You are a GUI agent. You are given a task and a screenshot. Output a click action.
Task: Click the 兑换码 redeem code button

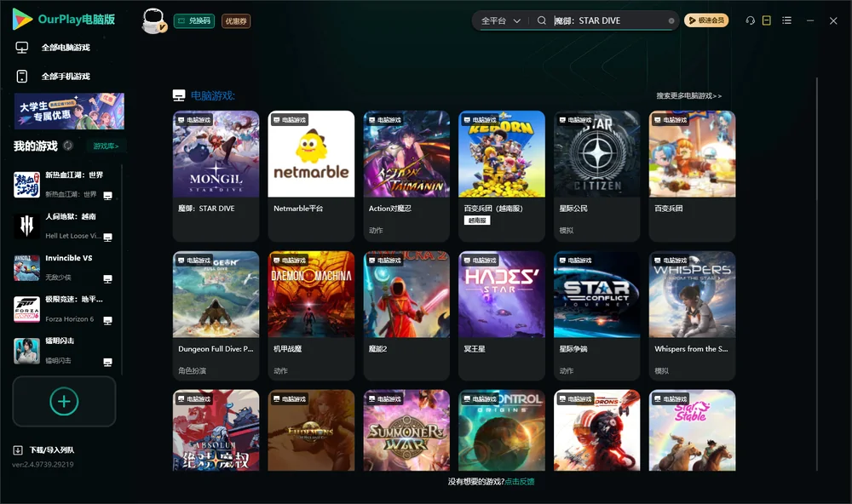coord(194,21)
